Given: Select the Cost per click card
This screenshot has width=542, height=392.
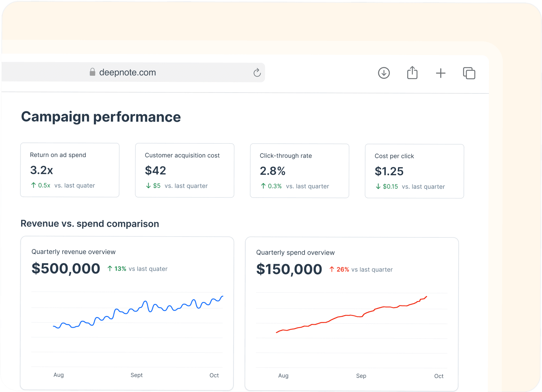Looking at the screenshot, I should [414, 171].
